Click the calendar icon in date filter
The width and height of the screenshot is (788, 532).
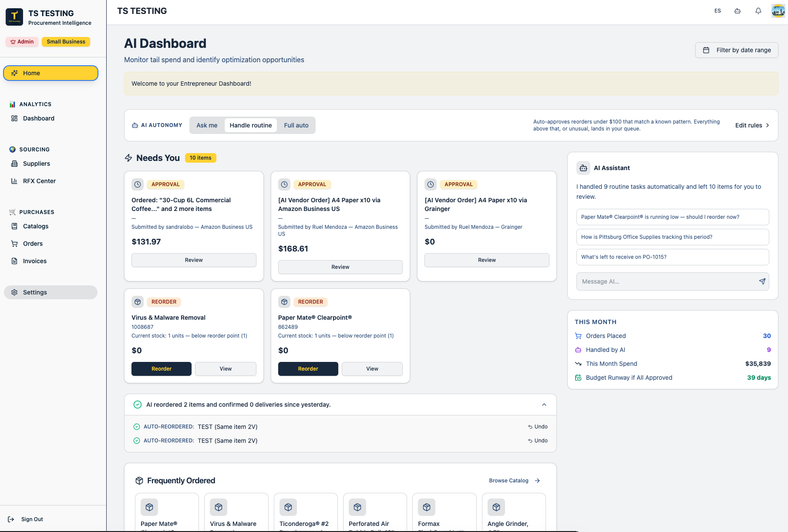coord(706,50)
